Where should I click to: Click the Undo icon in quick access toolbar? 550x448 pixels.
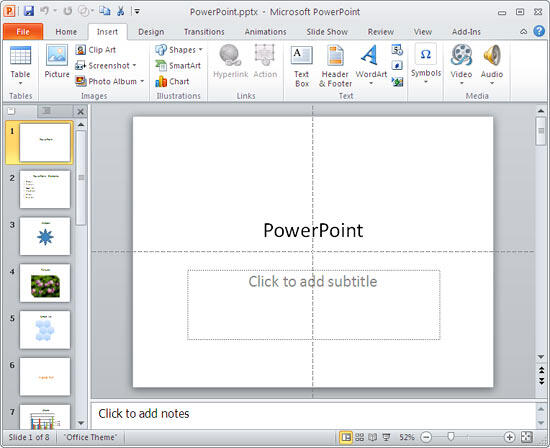[45, 11]
